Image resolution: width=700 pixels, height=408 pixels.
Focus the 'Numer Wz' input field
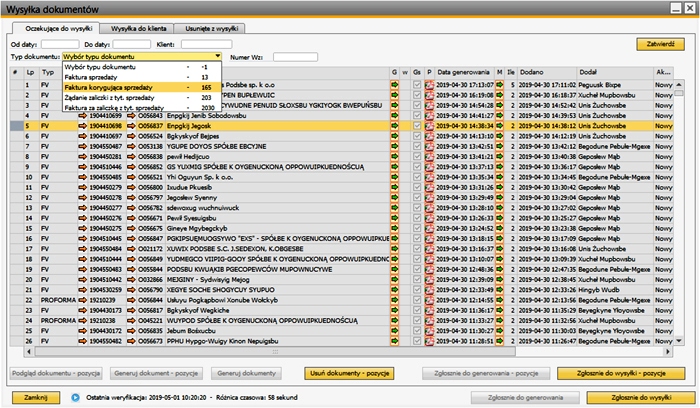(x=295, y=57)
